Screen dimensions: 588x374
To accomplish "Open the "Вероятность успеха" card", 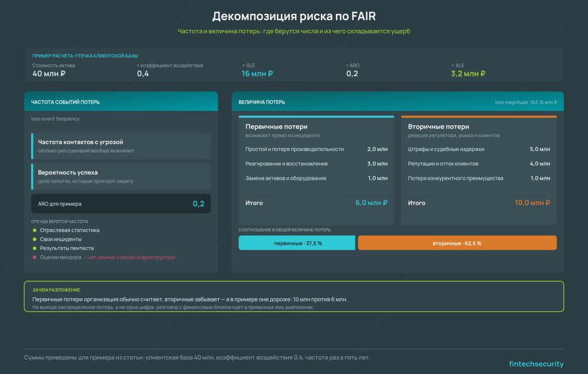I will [121, 176].
